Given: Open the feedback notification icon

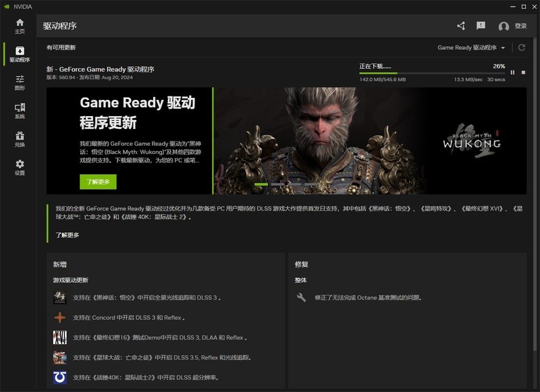Looking at the screenshot, I should coord(481,26).
